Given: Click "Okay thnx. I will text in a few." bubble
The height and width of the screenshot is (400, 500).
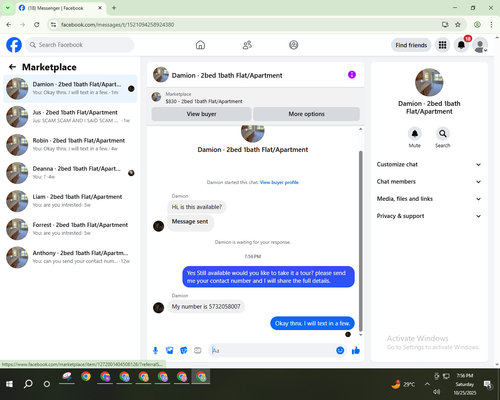Looking at the screenshot, I should [x=312, y=323].
